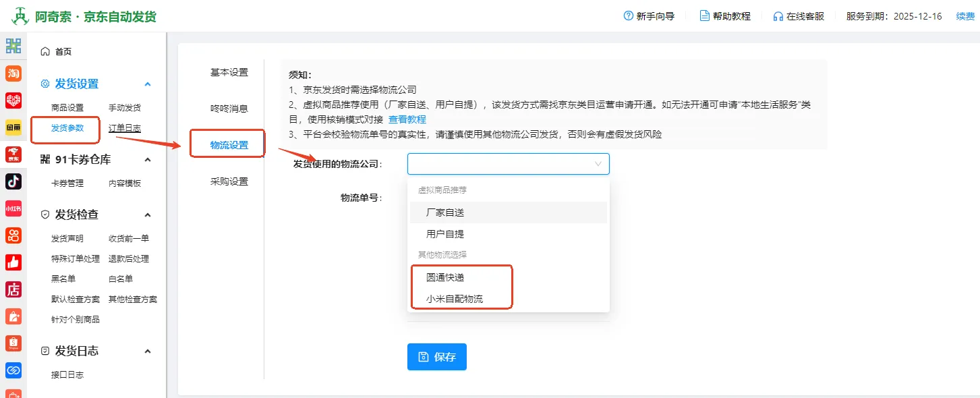The height and width of the screenshot is (398, 980).
Task: Open 订单日志 in the side menu
Action: pos(125,128)
